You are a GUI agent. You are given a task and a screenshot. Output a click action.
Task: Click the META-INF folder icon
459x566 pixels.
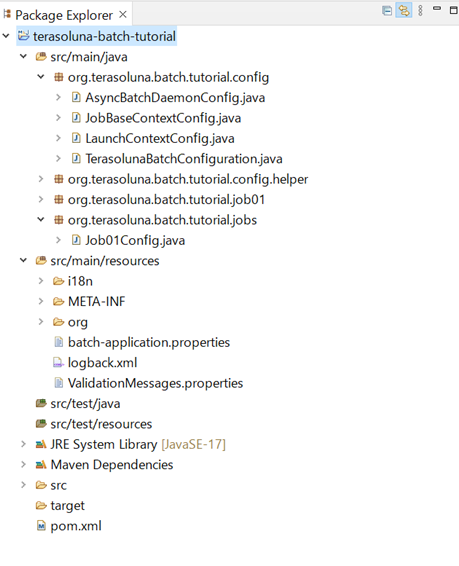[x=58, y=301]
